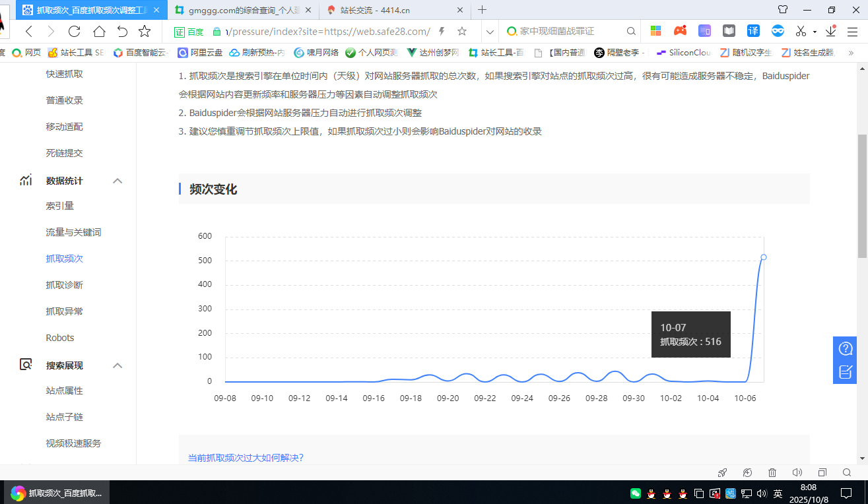Expand the screenshot scissors tool dropdown arrow

(x=815, y=32)
